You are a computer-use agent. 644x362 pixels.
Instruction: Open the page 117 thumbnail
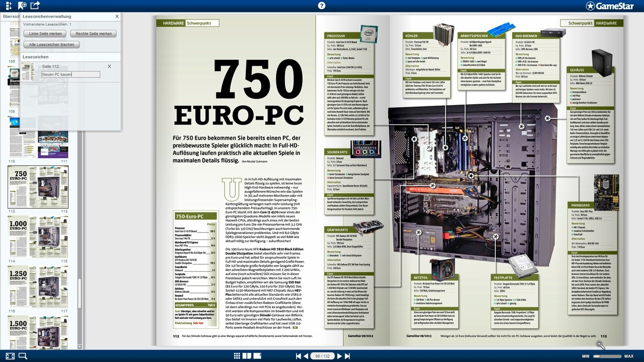(53, 287)
